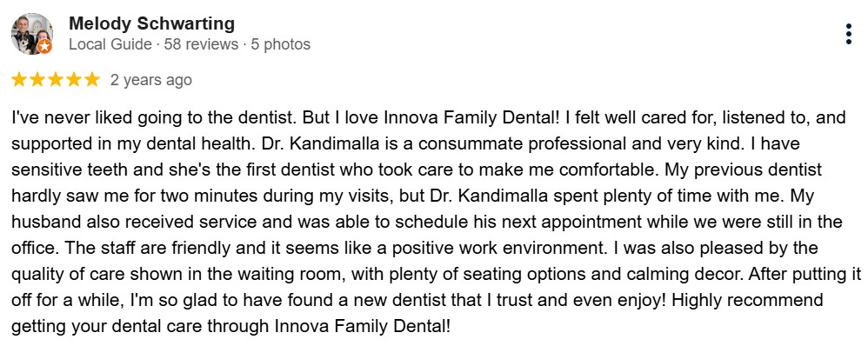Select the third yellow rating star
Viewport: 868px width, 346px height.
(56, 80)
